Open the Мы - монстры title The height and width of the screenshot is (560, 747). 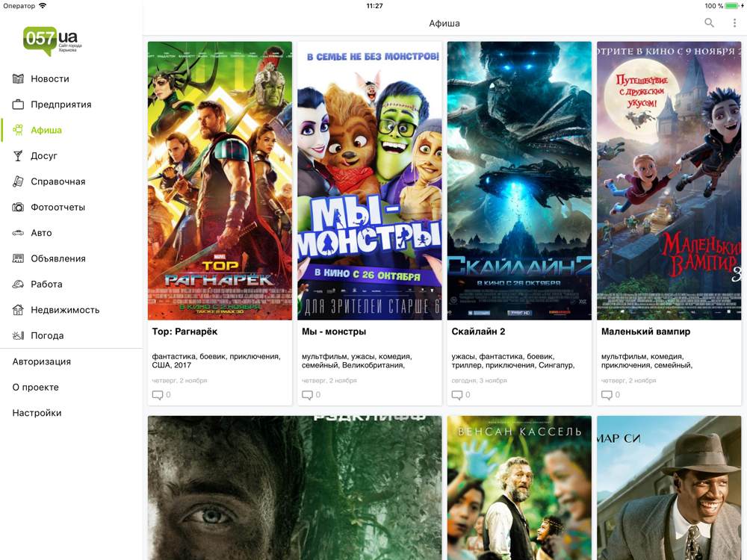[x=334, y=332]
